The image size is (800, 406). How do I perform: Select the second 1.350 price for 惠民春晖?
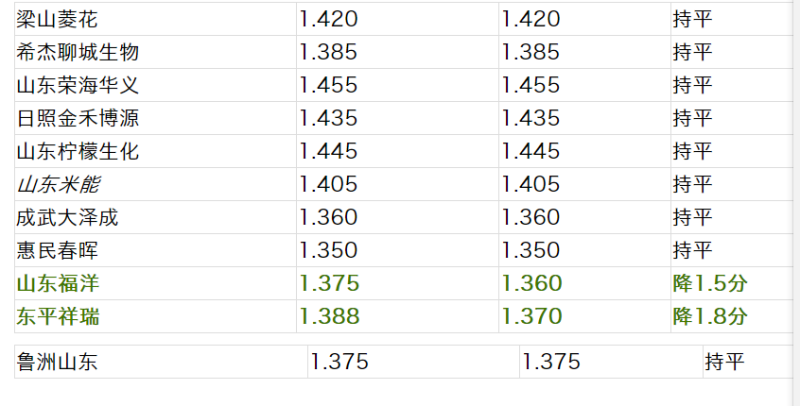(584, 250)
